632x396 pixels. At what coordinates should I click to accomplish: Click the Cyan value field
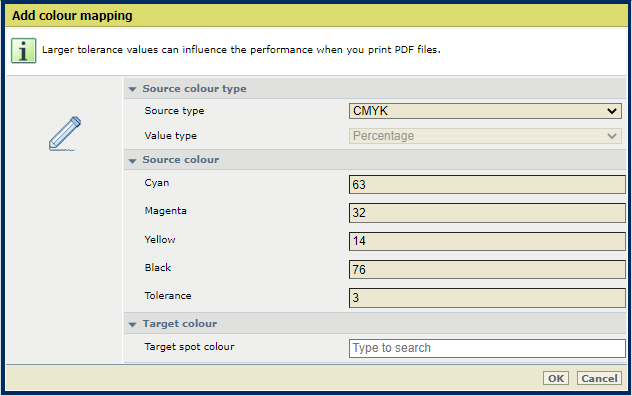click(x=487, y=185)
